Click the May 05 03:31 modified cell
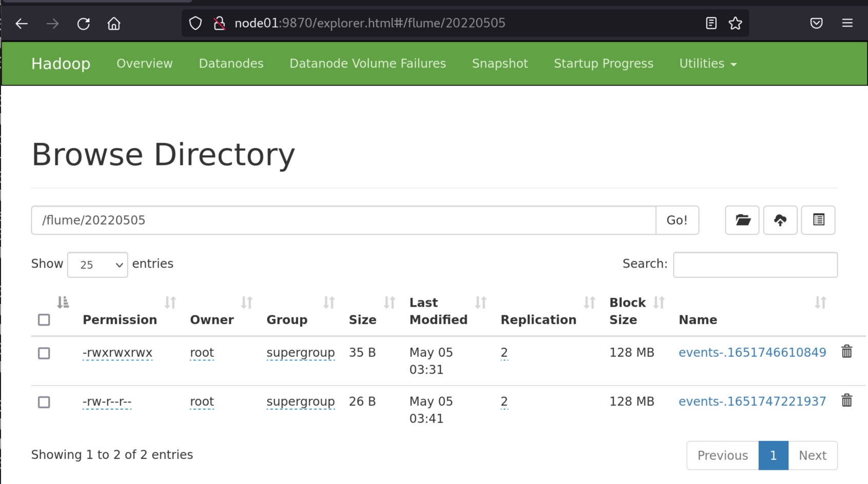 431,361
